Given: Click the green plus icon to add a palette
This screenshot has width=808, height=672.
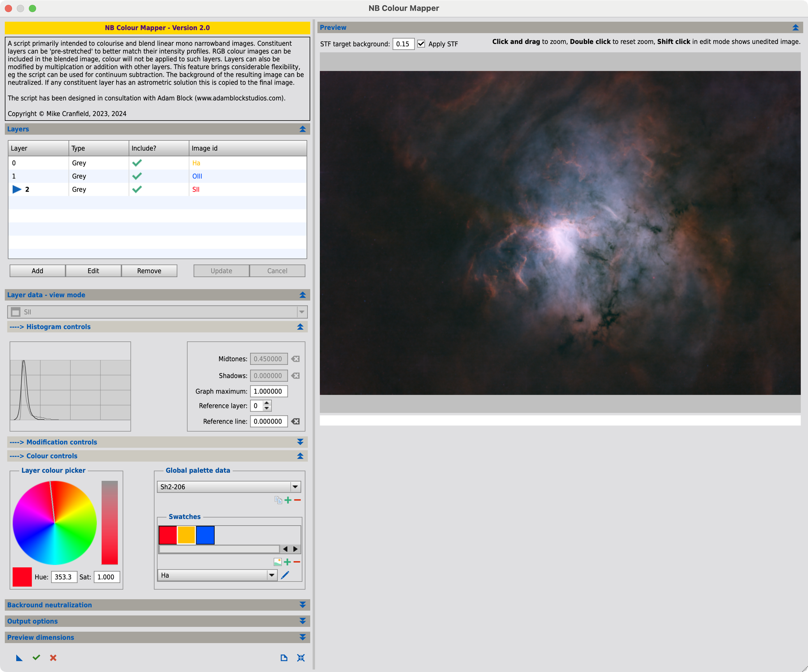Looking at the screenshot, I should point(288,500).
